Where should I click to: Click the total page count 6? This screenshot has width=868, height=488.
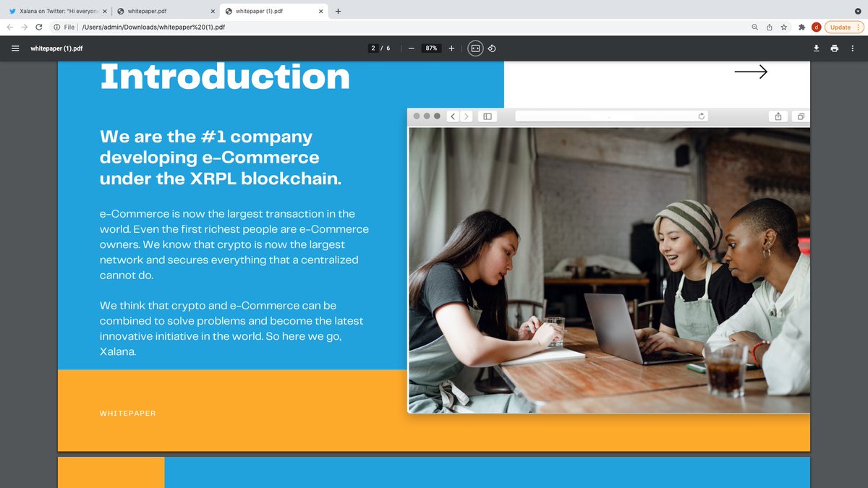click(x=388, y=48)
